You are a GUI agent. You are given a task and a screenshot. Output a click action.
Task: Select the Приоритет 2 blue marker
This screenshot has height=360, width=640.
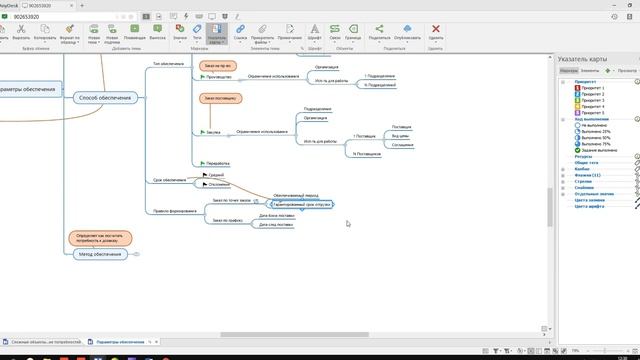(577, 94)
